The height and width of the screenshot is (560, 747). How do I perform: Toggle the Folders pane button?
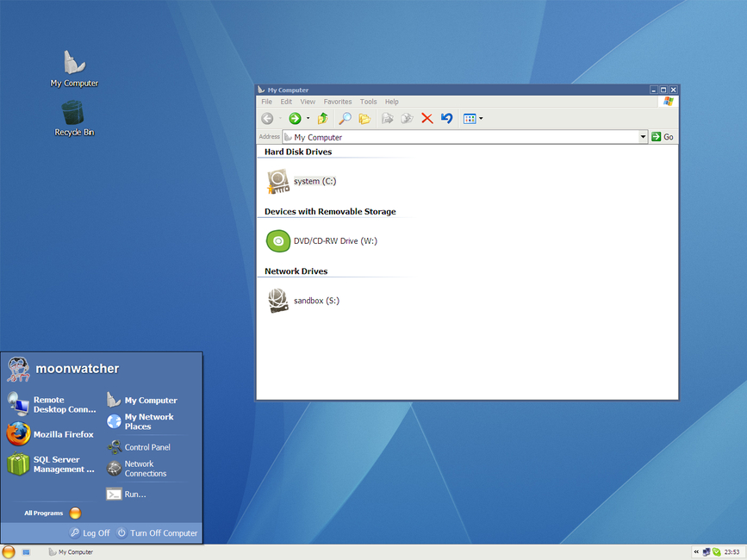pos(365,119)
